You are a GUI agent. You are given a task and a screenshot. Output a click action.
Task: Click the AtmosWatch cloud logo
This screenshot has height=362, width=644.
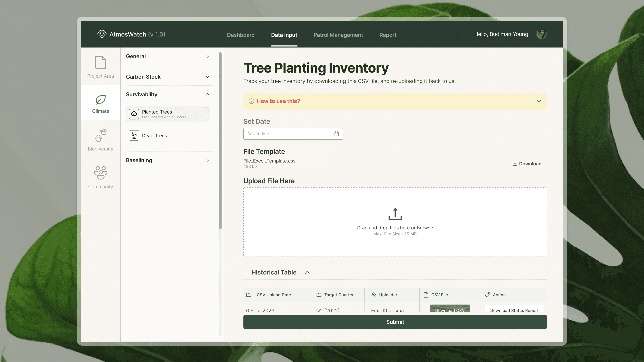pos(102,34)
